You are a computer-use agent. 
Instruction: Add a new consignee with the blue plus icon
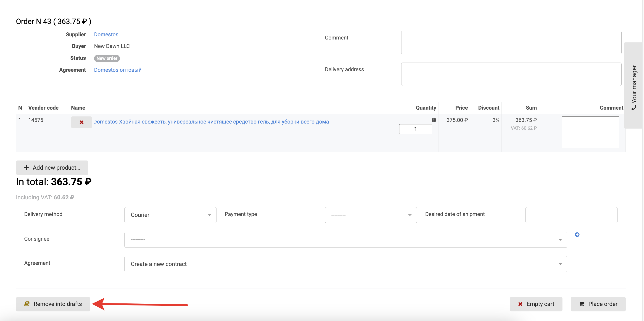click(577, 234)
